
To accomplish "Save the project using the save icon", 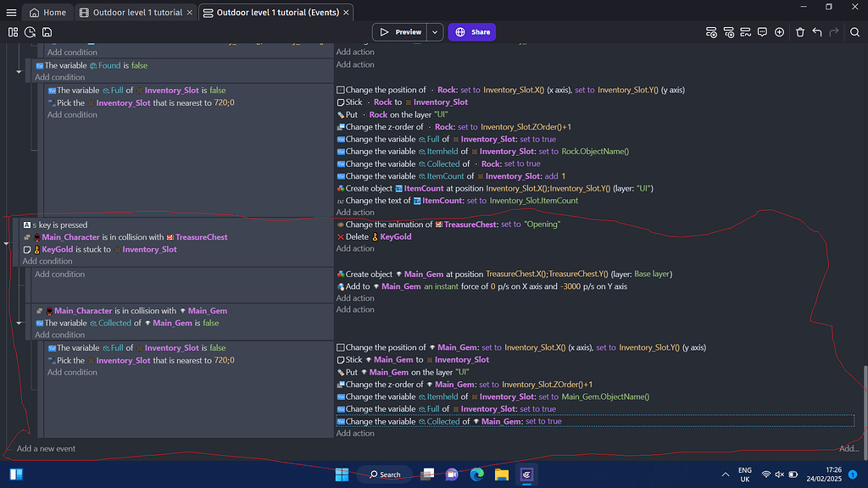I will [x=46, y=31].
